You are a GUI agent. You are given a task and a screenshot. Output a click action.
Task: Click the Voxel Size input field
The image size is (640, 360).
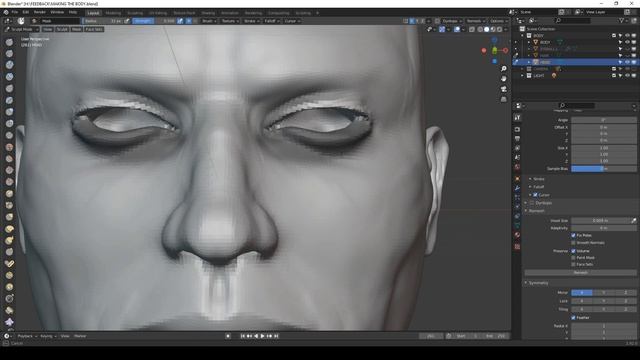tap(600, 220)
